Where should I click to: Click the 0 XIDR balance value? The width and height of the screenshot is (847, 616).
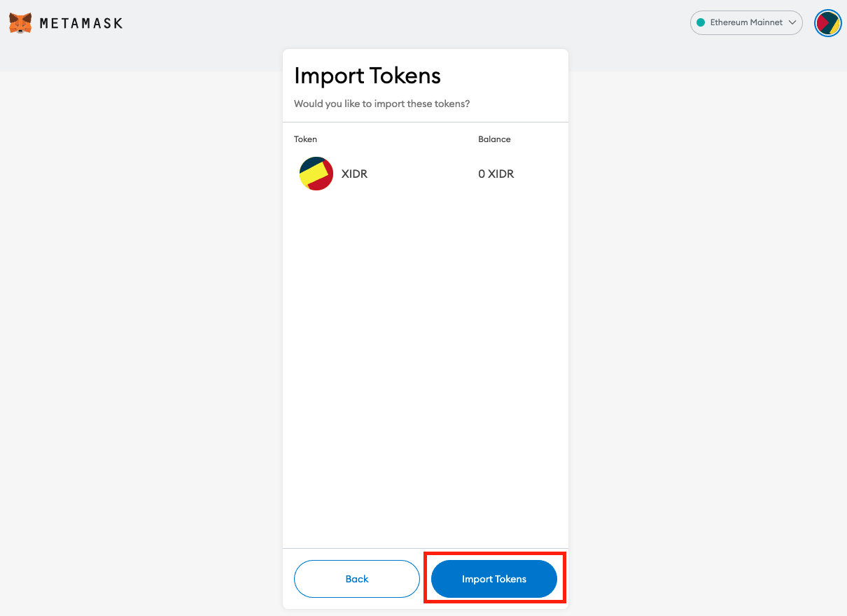click(x=496, y=174)
